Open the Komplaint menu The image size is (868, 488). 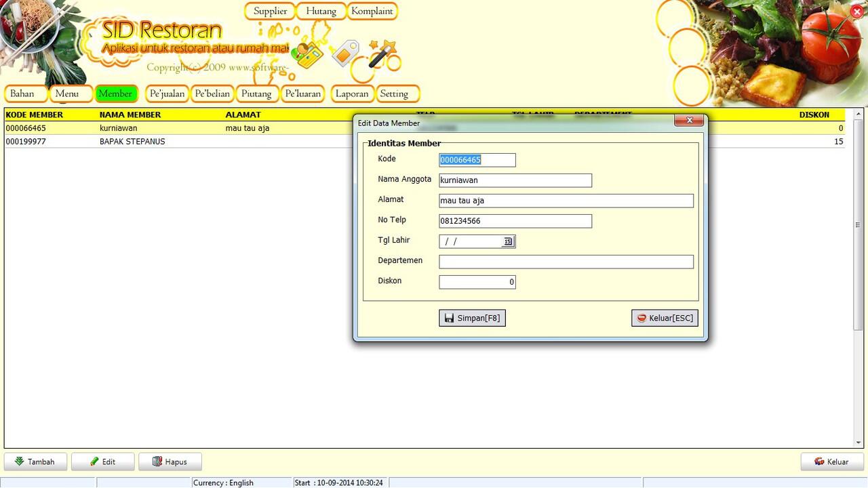[372, 11]
